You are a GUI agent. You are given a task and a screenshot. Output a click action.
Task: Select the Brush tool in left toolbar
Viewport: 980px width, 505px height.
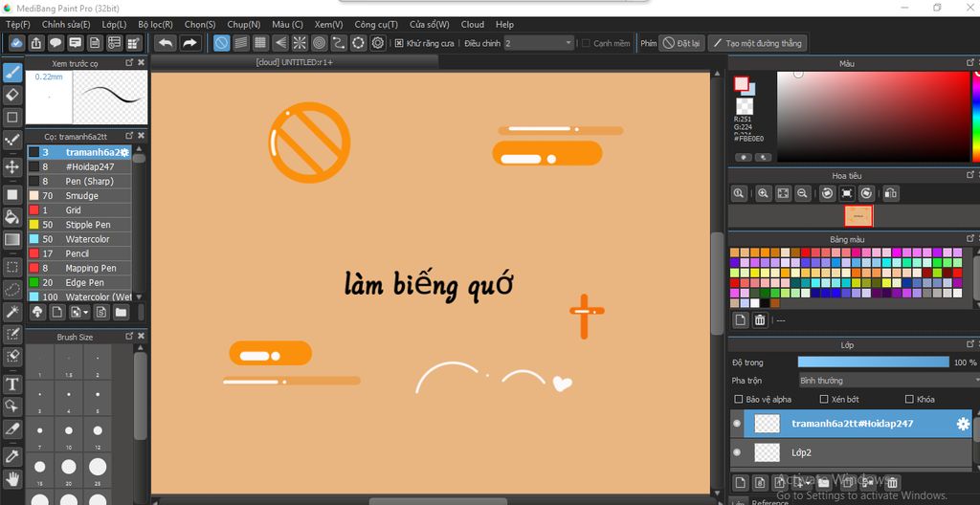point(11,73)
